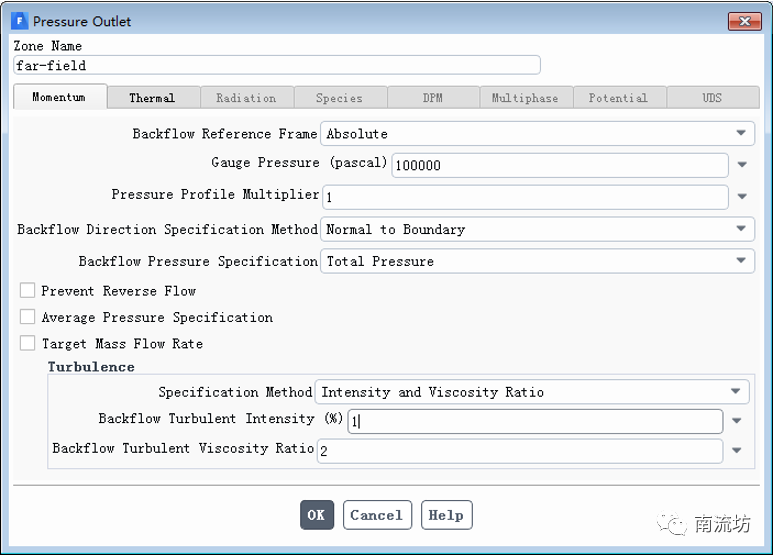The image size is (775, 557).
Task: Click the Zone Name text field
Action: [277, 65]
